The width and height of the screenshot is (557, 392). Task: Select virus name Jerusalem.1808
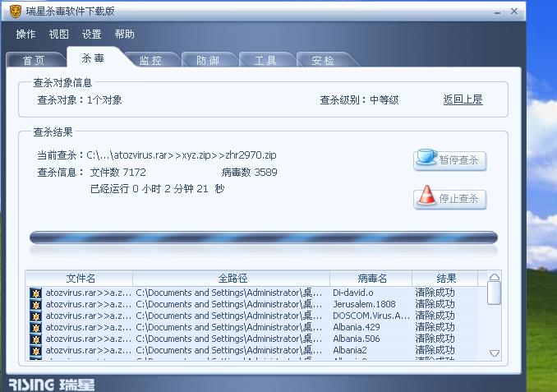[x=364, y=304]
